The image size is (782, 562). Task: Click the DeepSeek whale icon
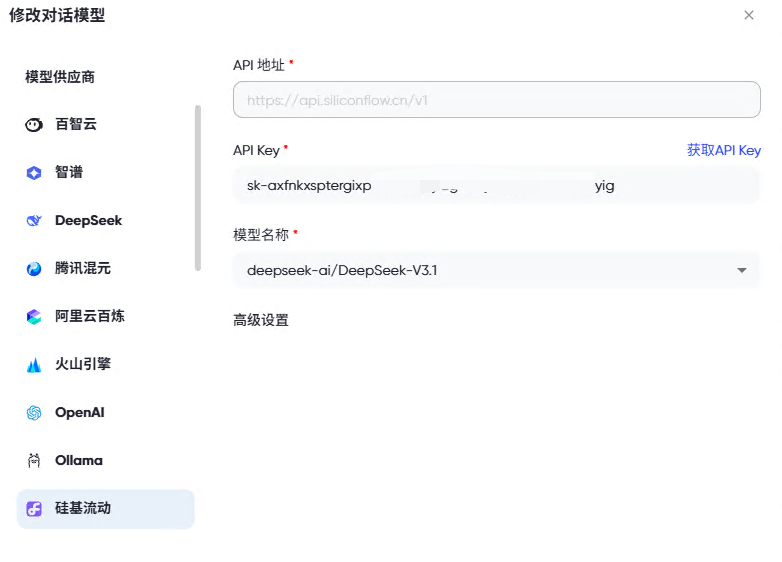(34, 220)
